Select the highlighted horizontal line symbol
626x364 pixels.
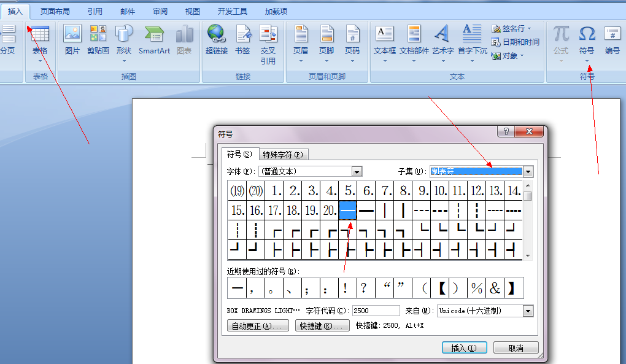[347, 209]
